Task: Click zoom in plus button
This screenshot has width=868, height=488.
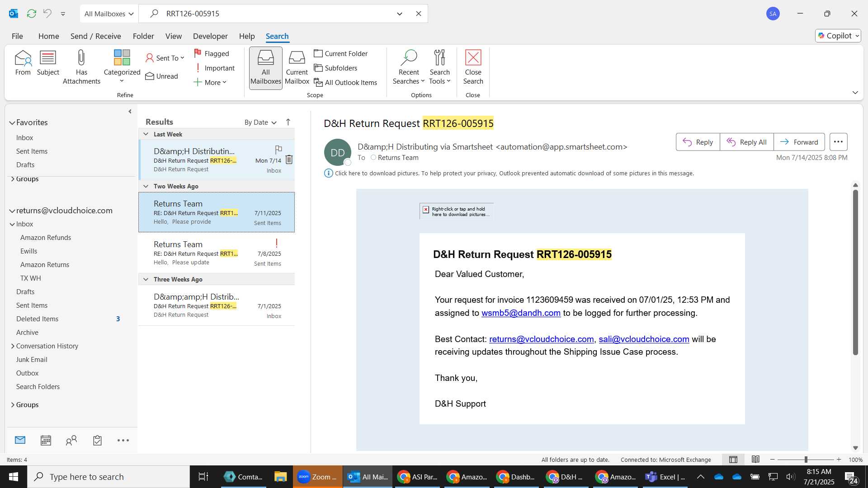Action: (839, 460)
